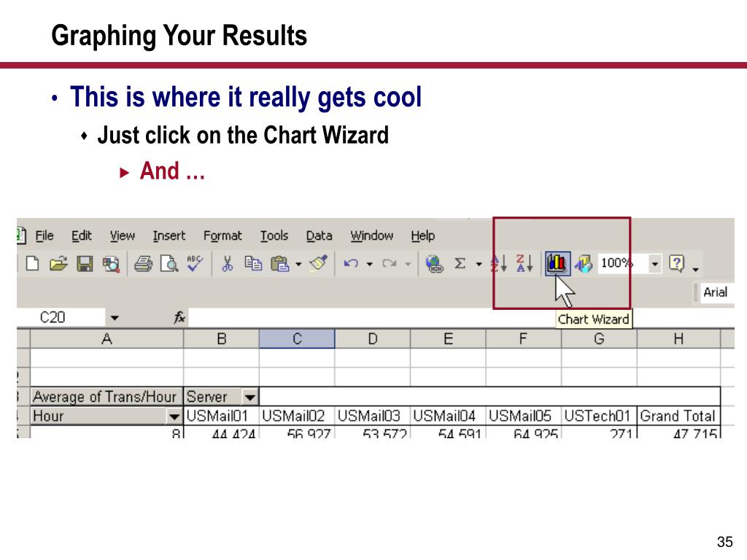Click the USMail04 column label cell
Image resolution: width=747 pixels, height=560 pixels.
pyautogui.click(x=449, y=416)
